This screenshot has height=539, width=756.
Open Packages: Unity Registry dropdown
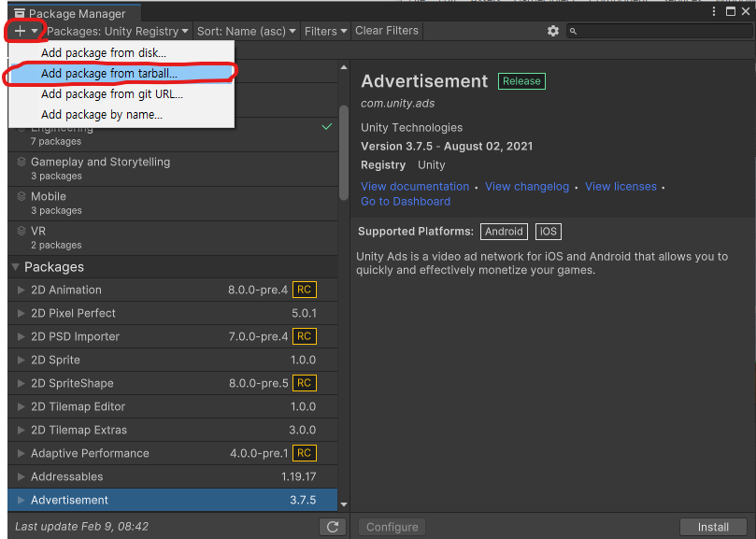118,32
